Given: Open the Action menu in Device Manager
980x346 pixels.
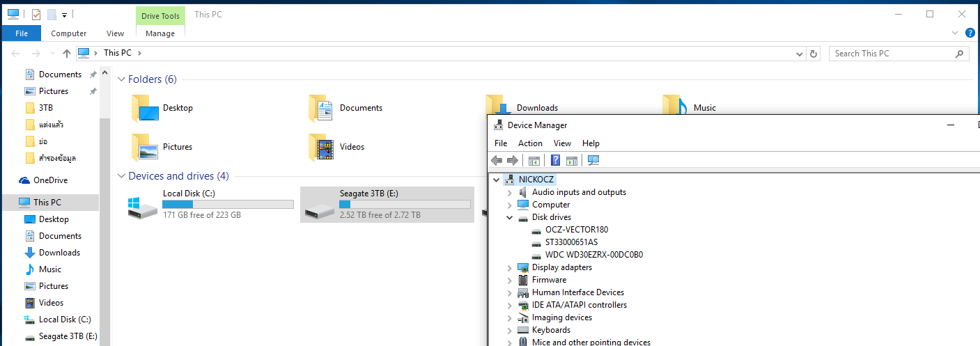Looking at the screenshot, I should click(x=530, y=143).
